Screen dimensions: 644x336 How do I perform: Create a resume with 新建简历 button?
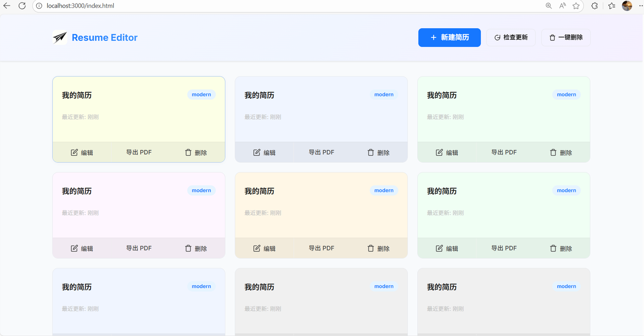coord(449,37)
